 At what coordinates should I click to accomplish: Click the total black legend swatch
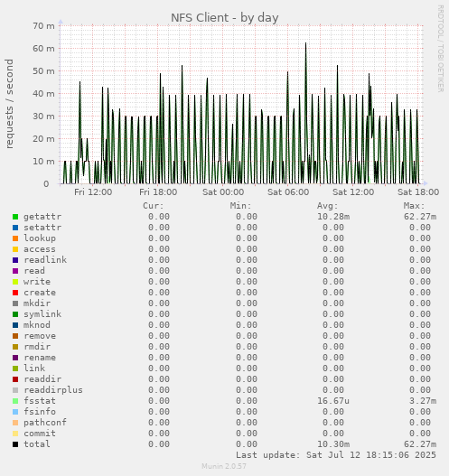(15, 444)
